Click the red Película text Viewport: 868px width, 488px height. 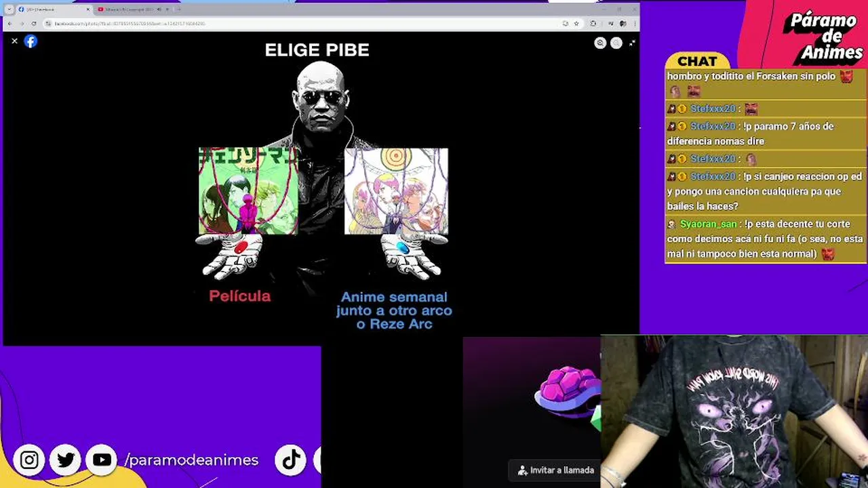[x=239, y=296]
